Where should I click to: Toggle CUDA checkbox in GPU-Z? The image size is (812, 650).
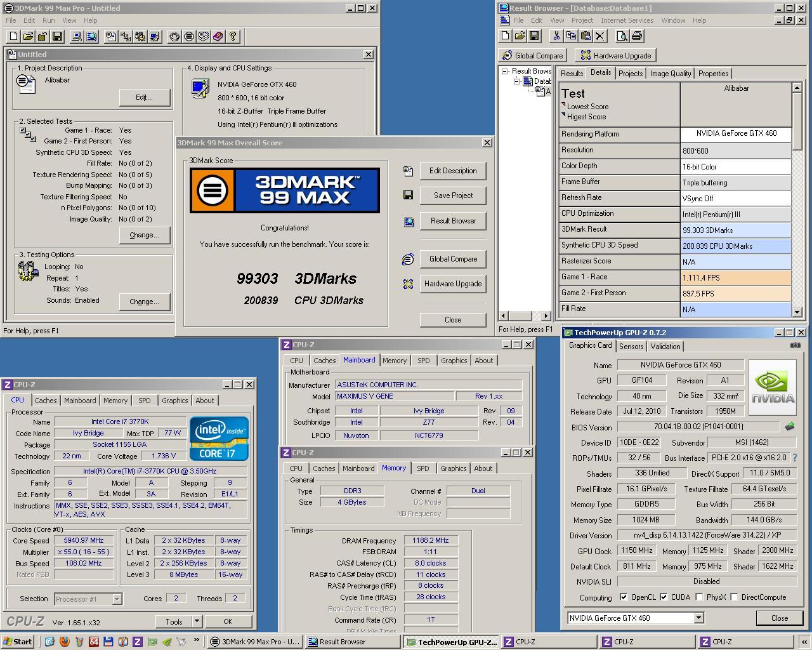(664, 597)
